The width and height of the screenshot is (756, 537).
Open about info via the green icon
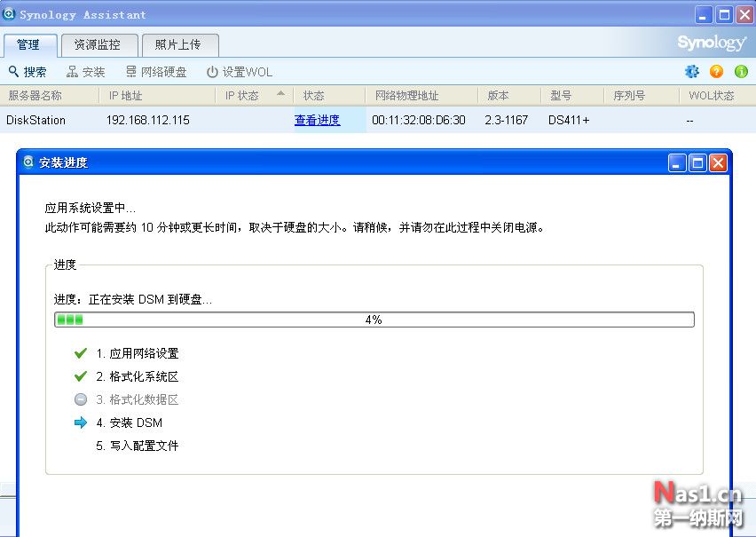coord(741,71)
